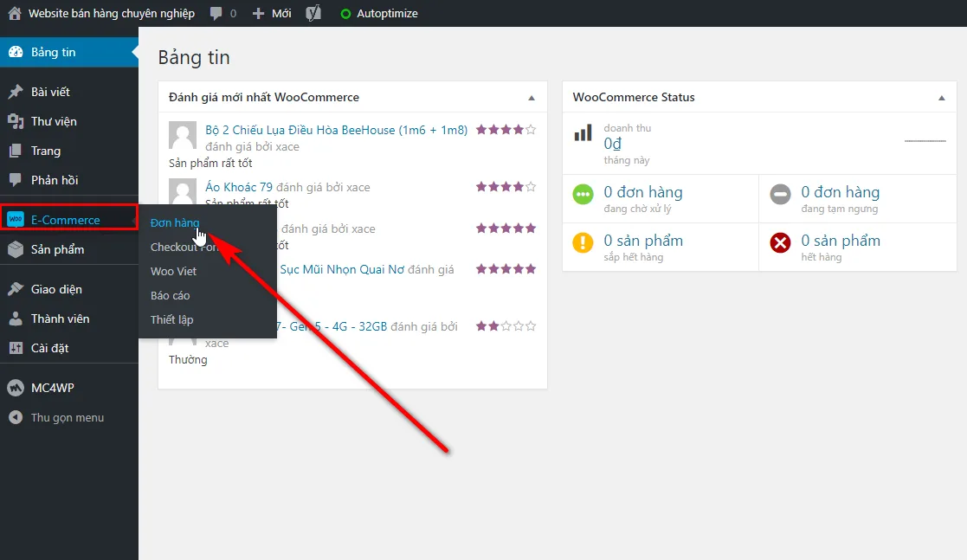
Task: Click Mới label in admin bar
Action: 281,14
